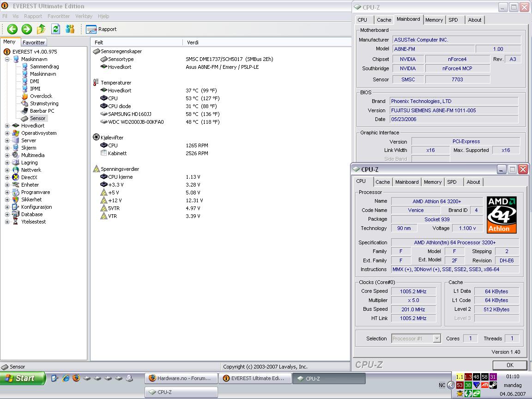Expand the Lagring tree branch

(7, 163)
